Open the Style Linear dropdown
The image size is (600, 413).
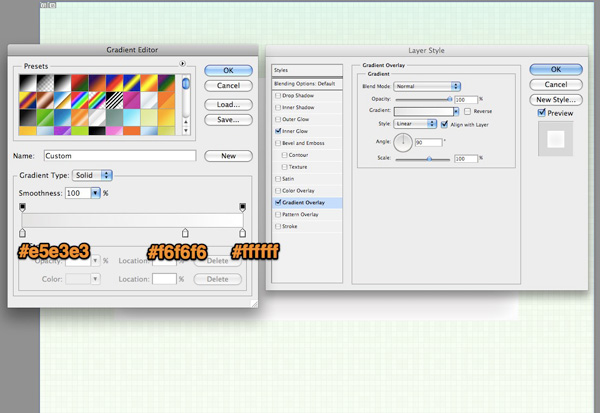(x=415, y=124)
